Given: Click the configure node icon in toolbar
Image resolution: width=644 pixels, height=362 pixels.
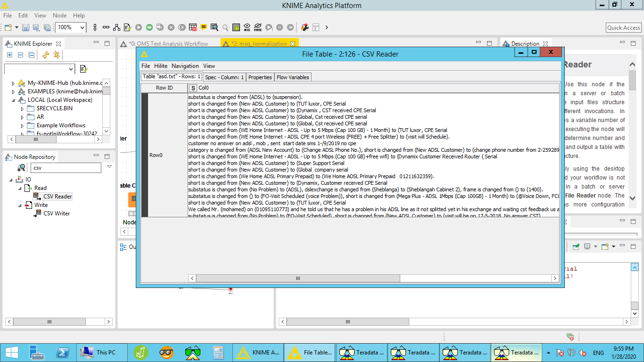Looking at the screenshot, I should (x=127, y=27).
